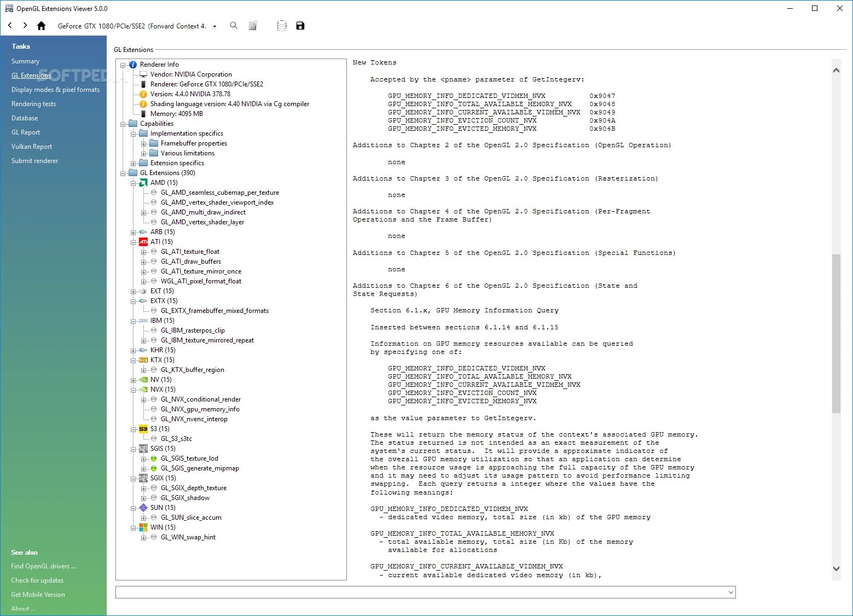Click the IBM logo icon in tree

point(143,321)
